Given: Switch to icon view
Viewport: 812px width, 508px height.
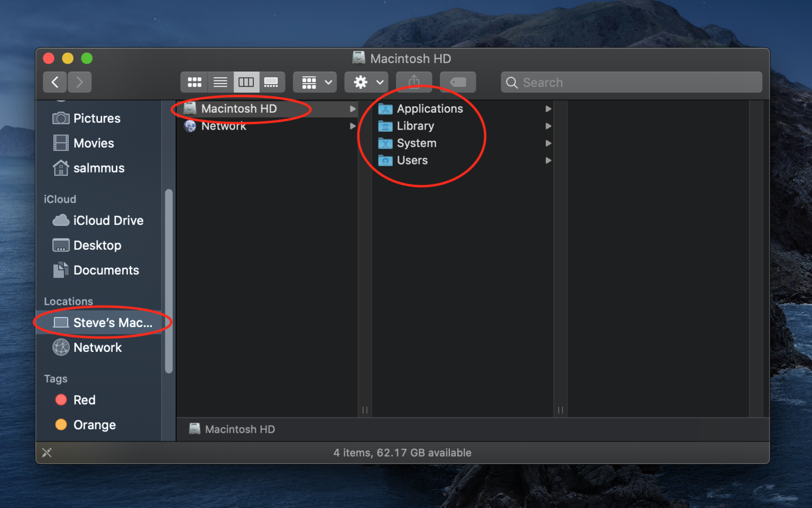Looking at the screenshot, I should tap(194, 82).
